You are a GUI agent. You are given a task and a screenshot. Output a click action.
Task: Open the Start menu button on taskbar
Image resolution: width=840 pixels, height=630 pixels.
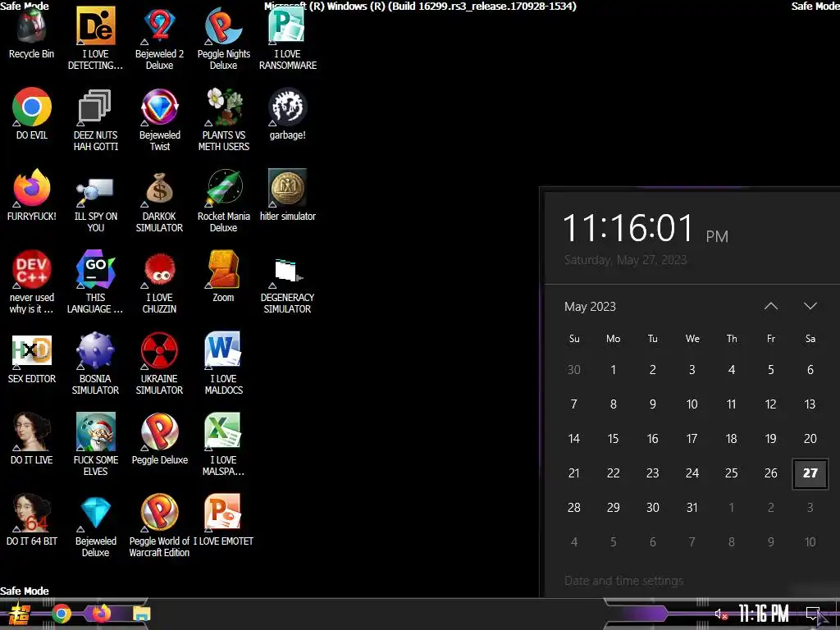pyautogui.click(x=20, y=614)
